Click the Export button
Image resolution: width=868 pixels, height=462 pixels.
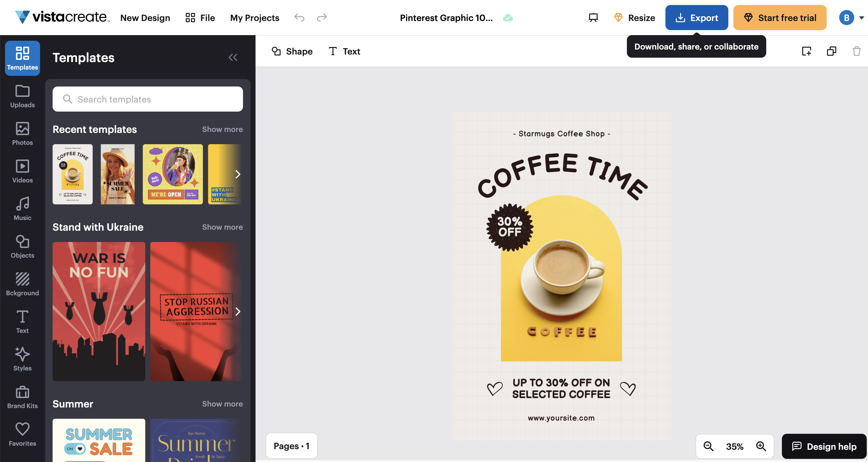tap(696, 18)
